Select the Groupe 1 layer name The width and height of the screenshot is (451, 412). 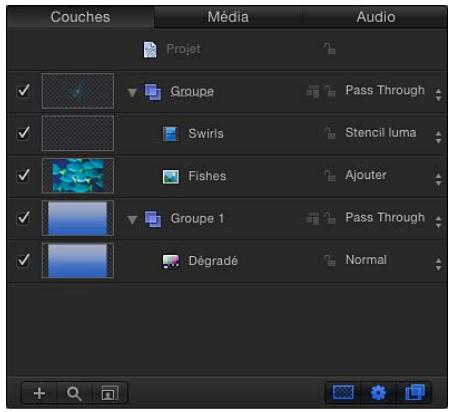(197, 219)
